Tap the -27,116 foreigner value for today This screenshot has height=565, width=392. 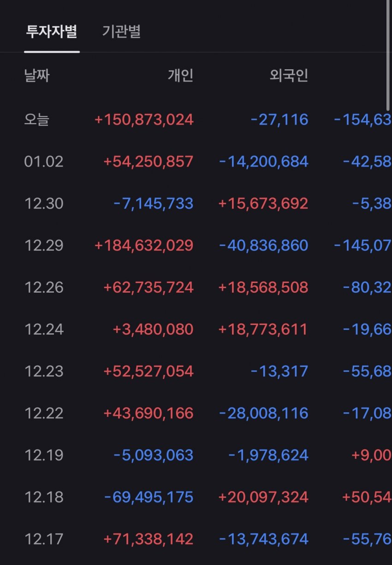(279, 120)
